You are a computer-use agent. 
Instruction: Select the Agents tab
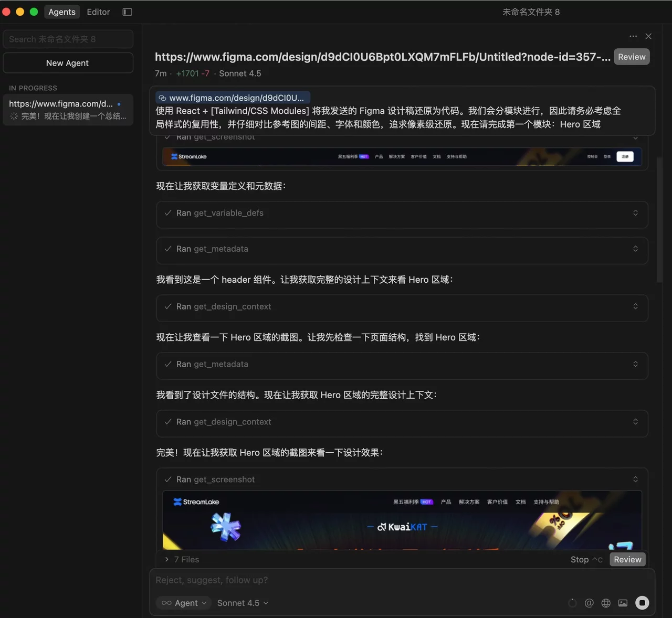click(x=61, y=12)
